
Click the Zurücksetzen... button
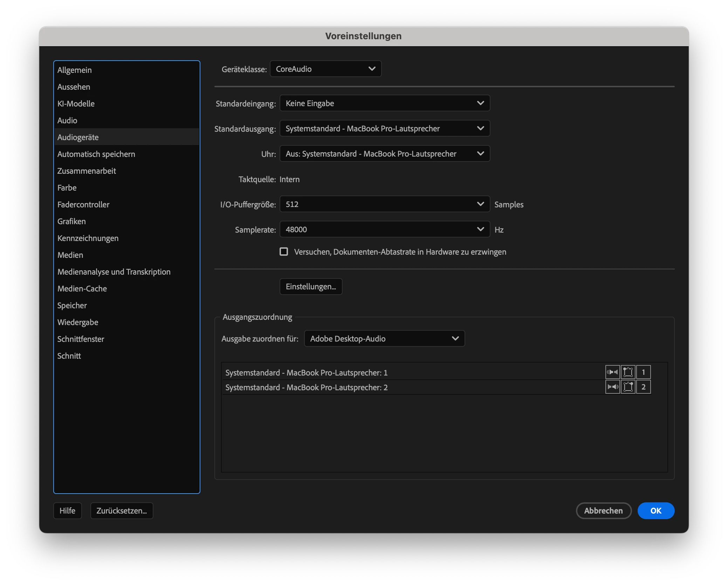tap(122, 511)
